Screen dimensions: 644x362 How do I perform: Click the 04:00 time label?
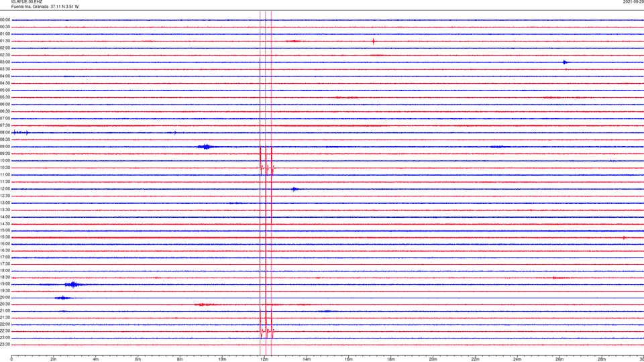click(x=5, y=76)
